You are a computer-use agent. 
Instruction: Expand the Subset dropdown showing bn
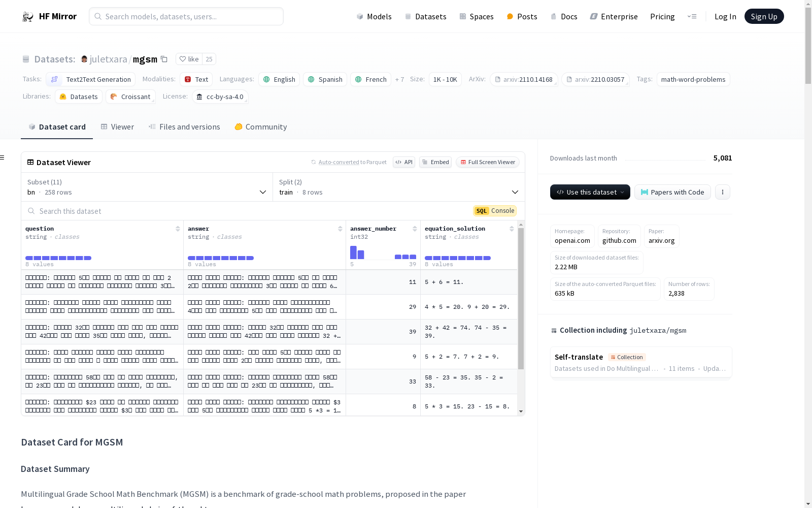[x=147, y=187]
